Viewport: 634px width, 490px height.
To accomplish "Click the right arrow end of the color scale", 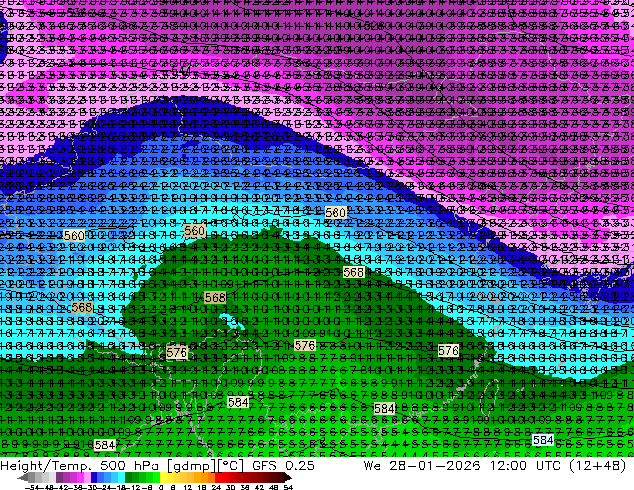I will 288,478.
